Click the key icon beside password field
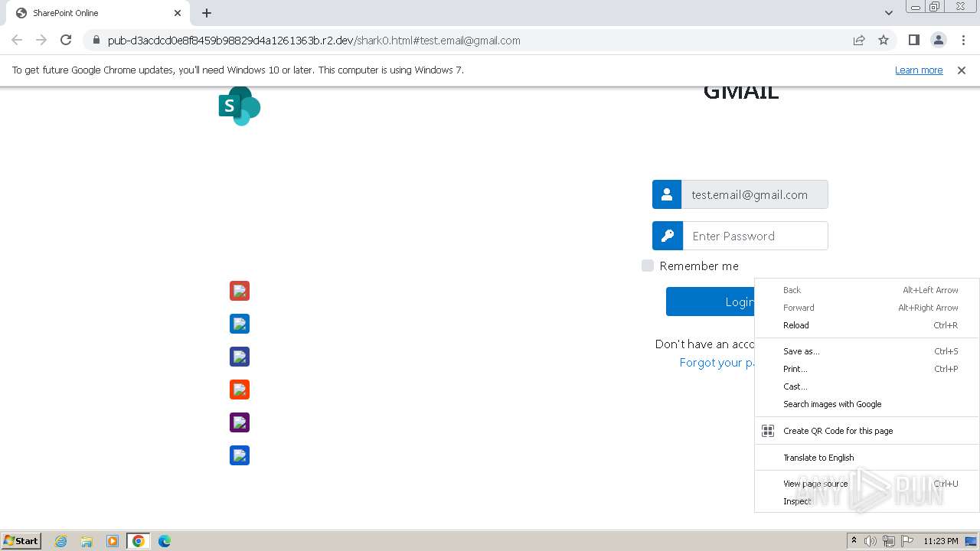Screen dimensions: 980x551 [667, 236]
